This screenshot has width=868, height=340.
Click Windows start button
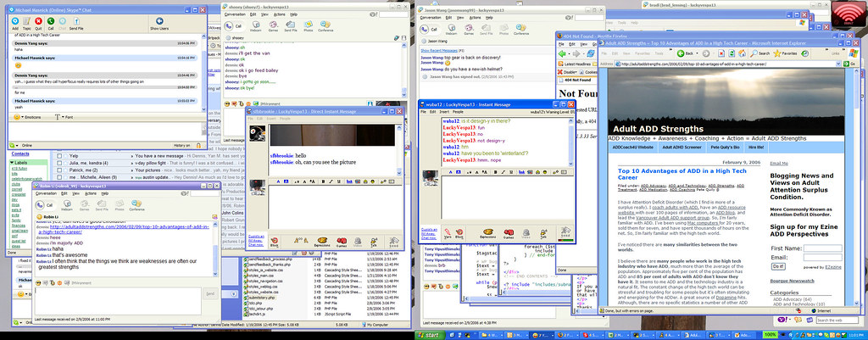430,336
